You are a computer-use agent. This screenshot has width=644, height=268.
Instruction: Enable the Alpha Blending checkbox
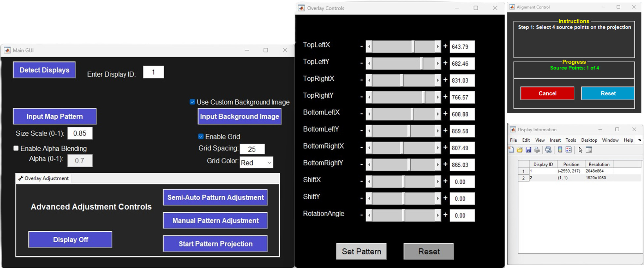click(16, 148)
